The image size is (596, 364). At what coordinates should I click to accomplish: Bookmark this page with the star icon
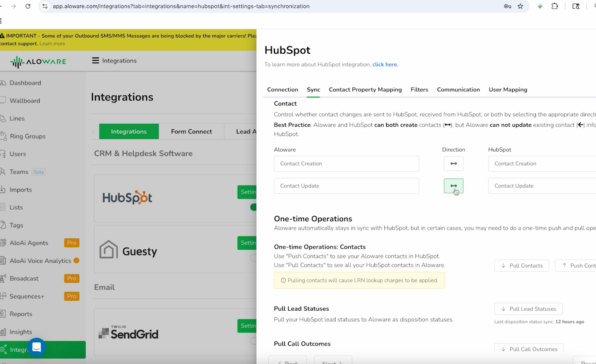tap(520, 6)
